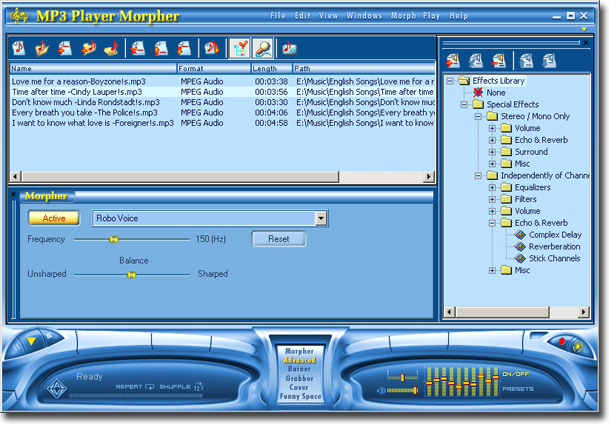Click the new playlist music-note icon
609x424 pixels.
(18, 48)
